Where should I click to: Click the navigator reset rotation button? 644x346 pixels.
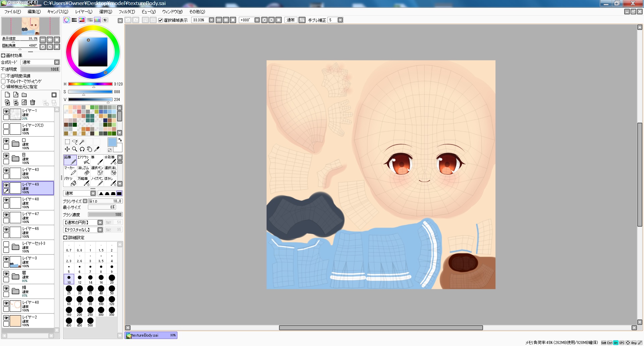click(57, 47)
